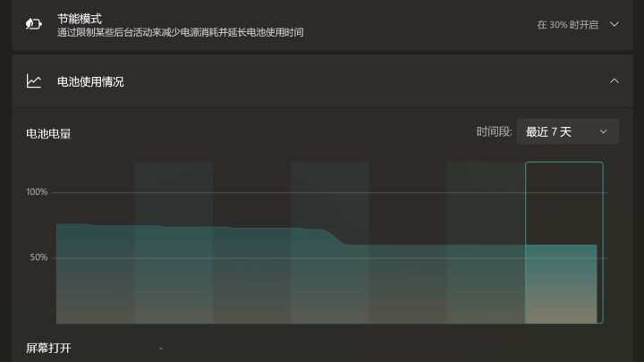Screen dimensions: 644x362
Task: Click the battery usage chart icon
Action: pyautogui.click(x=34, y=81)
